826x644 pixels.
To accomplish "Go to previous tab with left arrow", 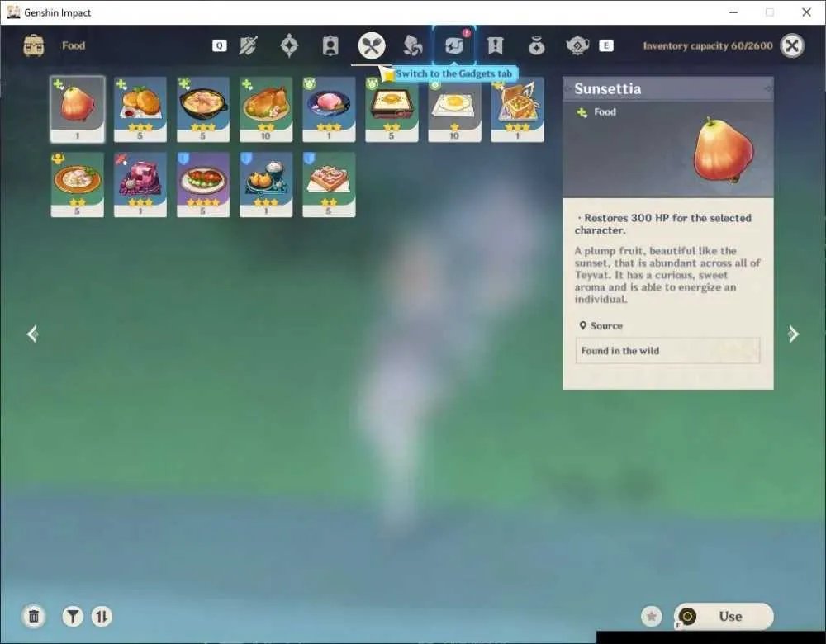I will click(x=32, y=334).
